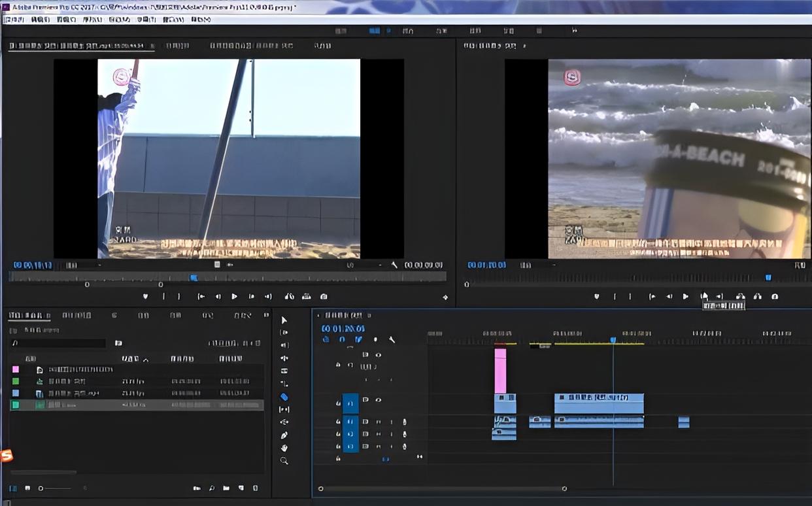Click the Program monitor current timecode
The height and width of the screenshot is (506, 812).
pyautogui.click(x=486, y=265)
